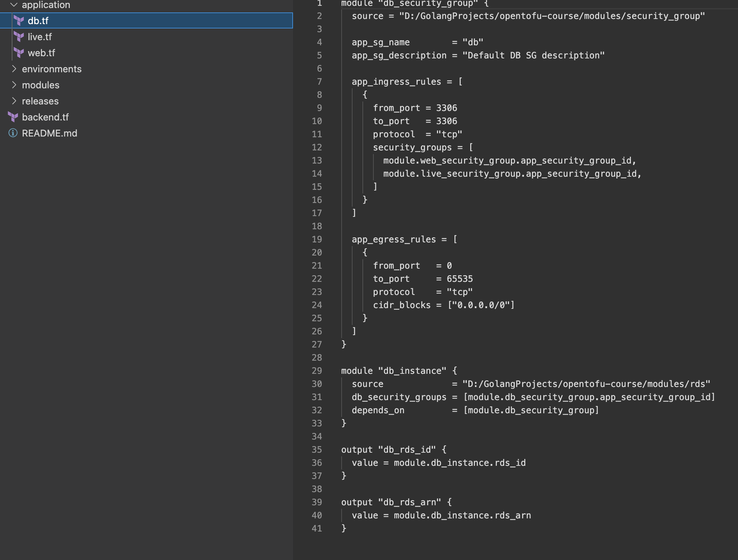This screenshot has width=738, height=560.
Task: Click the info icon beside README.md
Action: click(x=13, y=133)
